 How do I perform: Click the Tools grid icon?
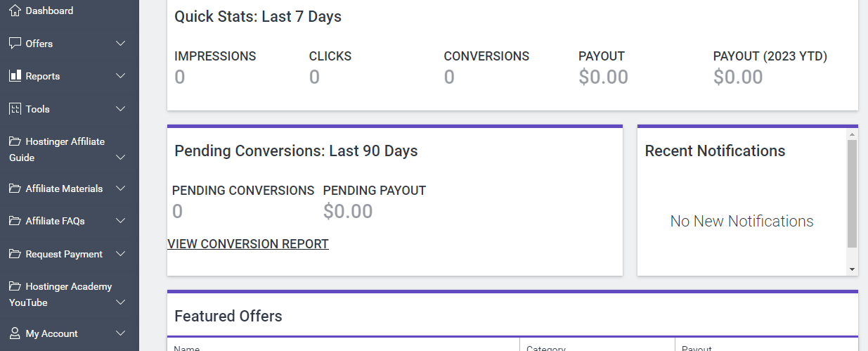coord(15,109)
